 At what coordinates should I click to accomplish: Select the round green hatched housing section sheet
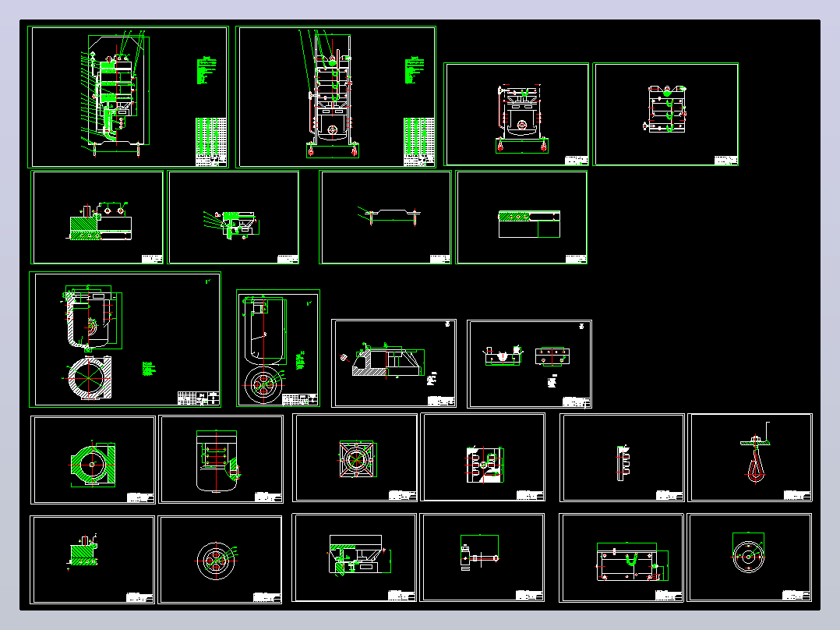pos(94,460)
